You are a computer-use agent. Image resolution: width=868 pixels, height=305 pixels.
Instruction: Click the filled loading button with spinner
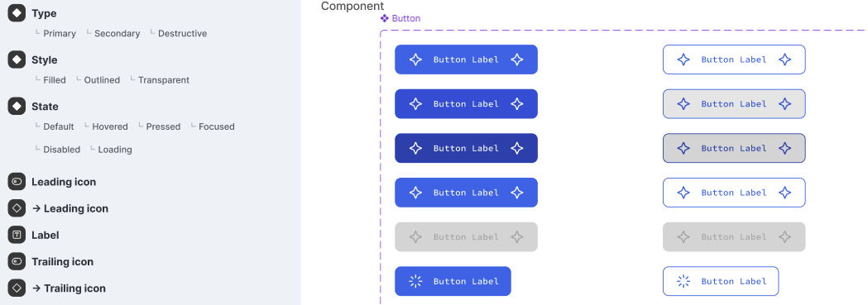[x=453, y=281]
